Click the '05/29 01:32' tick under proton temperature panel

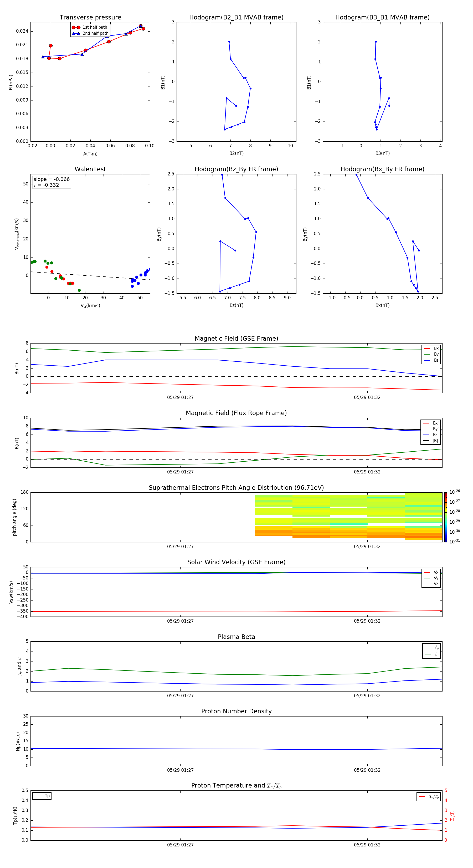(367, 845)
